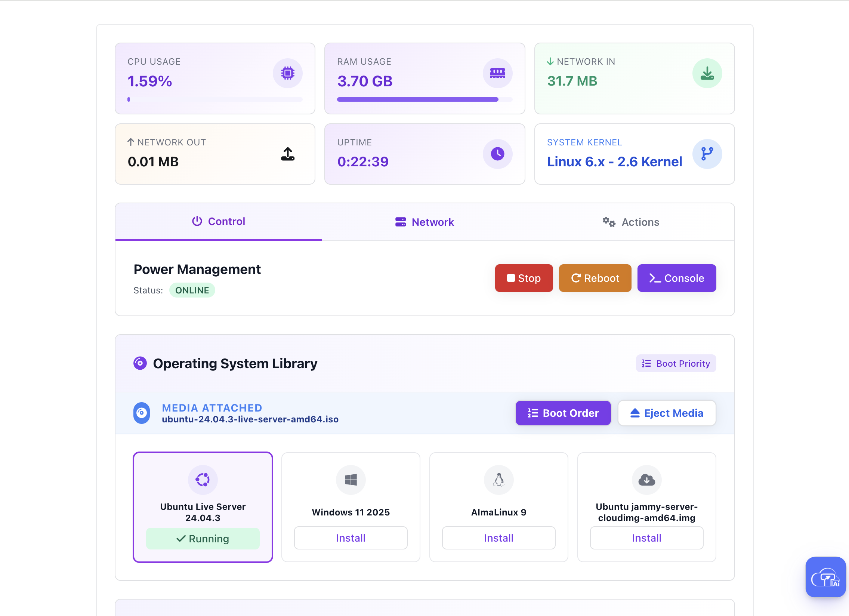The width and height of the screenshot is (849, 616).
Task: Open the Boot Priority settings
Action: click(676, 363)
